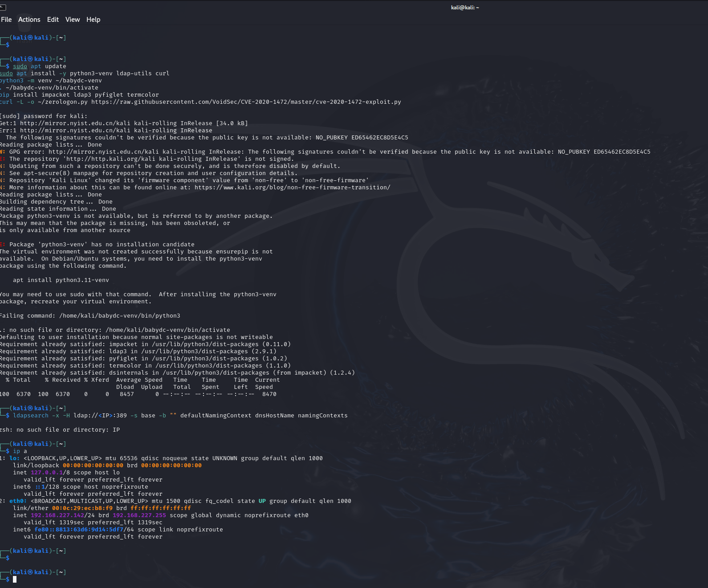Click the 'ip a' command text
Viewport: 708px width, 588px height.
(x=20, y=451)
